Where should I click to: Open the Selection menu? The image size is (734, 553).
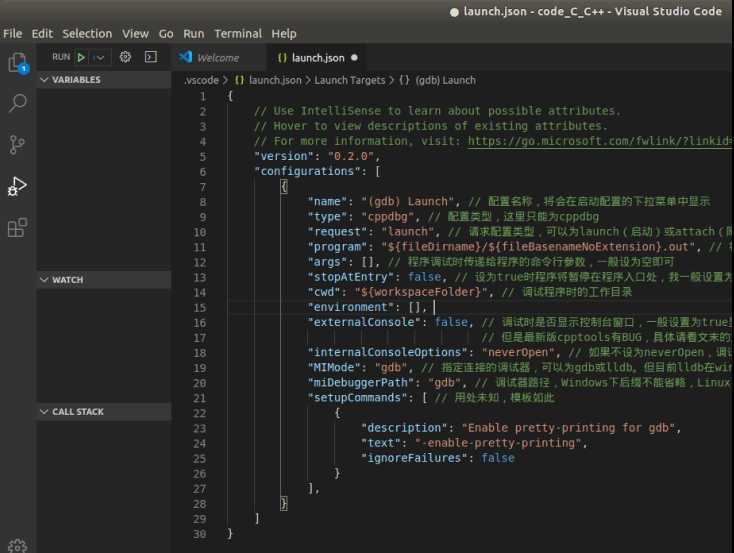(87, 34)
